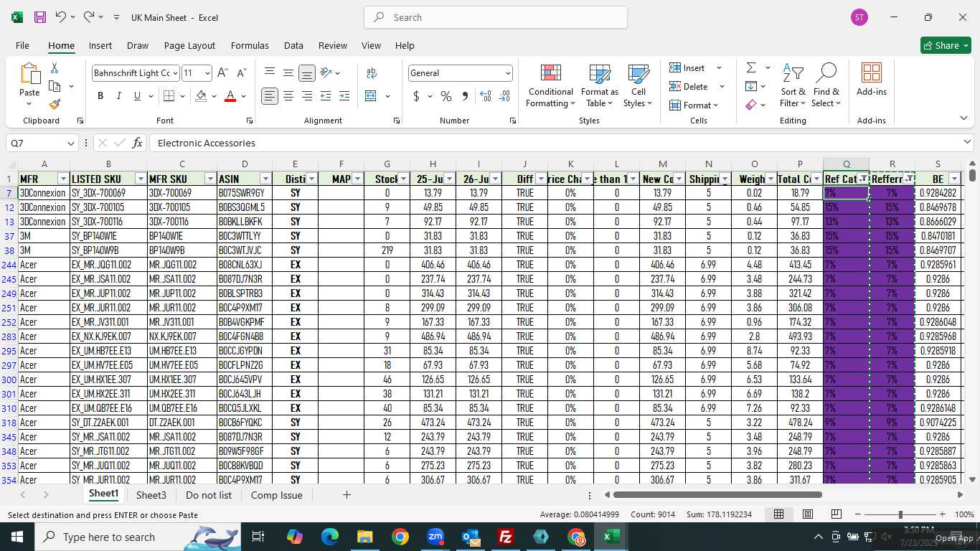This screenshot has height=551, width=980.
Task: Expand the formula bar
Action: coord(967,142)
